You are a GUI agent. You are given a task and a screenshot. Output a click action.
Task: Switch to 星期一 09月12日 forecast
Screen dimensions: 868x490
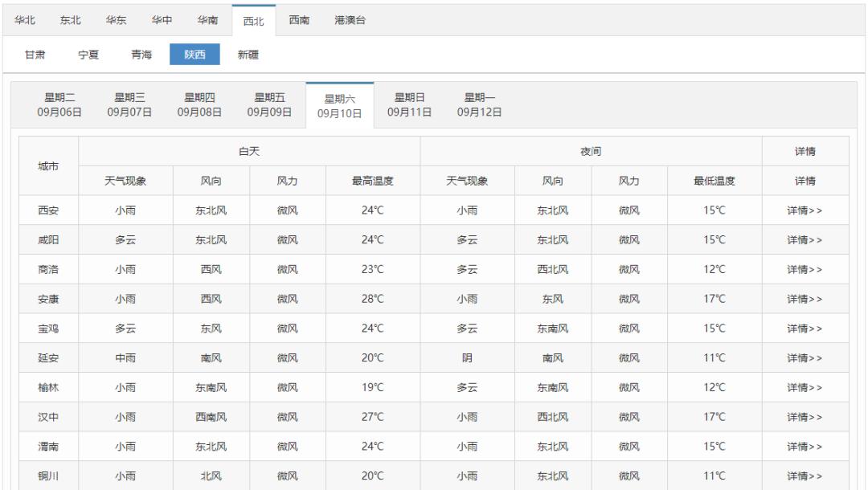click(480, 104)
